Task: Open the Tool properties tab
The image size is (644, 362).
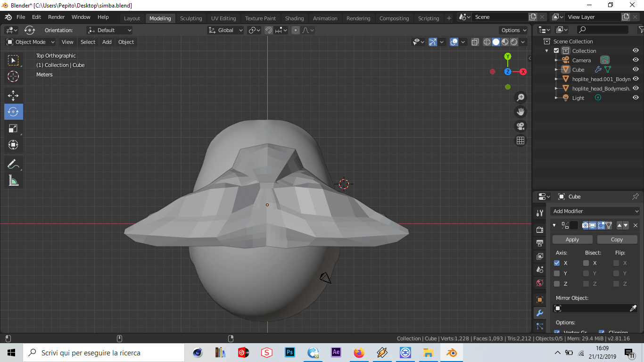Action: 540,213
